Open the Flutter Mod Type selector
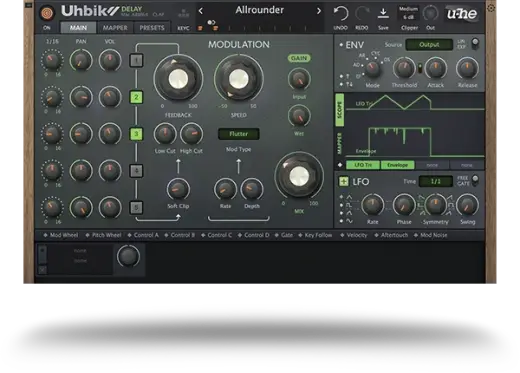 [238, 134]
